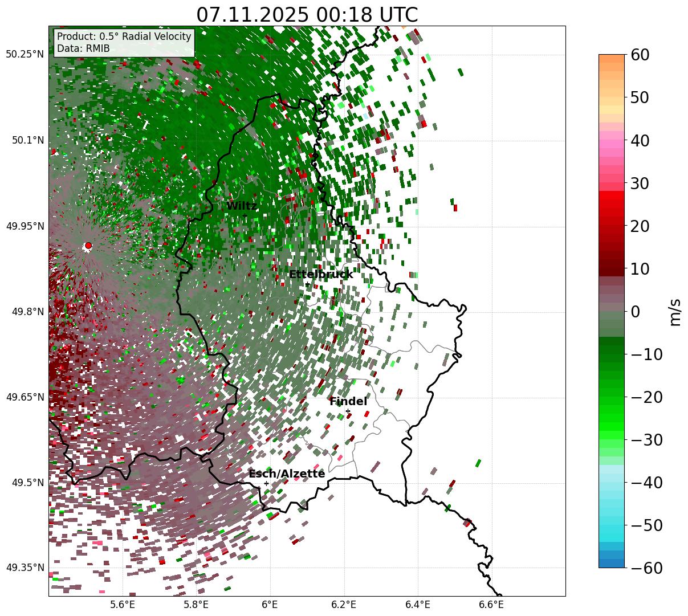Click the 49.35°N latitude tick label

[25, 568]
